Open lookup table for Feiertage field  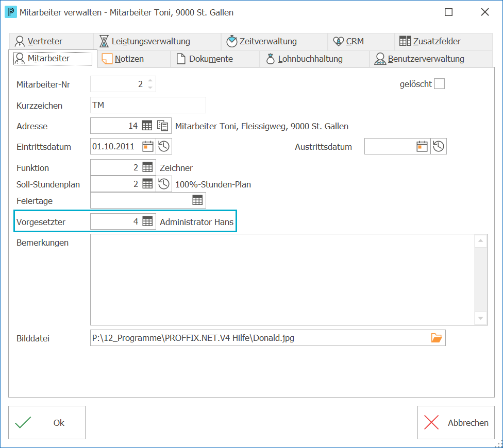click(197, 200)
